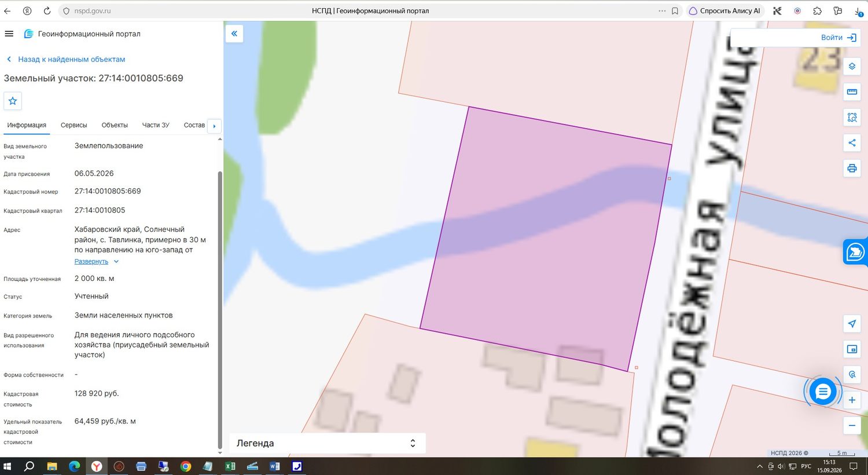Image resolution: width=868 pixels, height=475 pixels.
Task: Bookmark this page in address bar
Action: tap(675, 11)
